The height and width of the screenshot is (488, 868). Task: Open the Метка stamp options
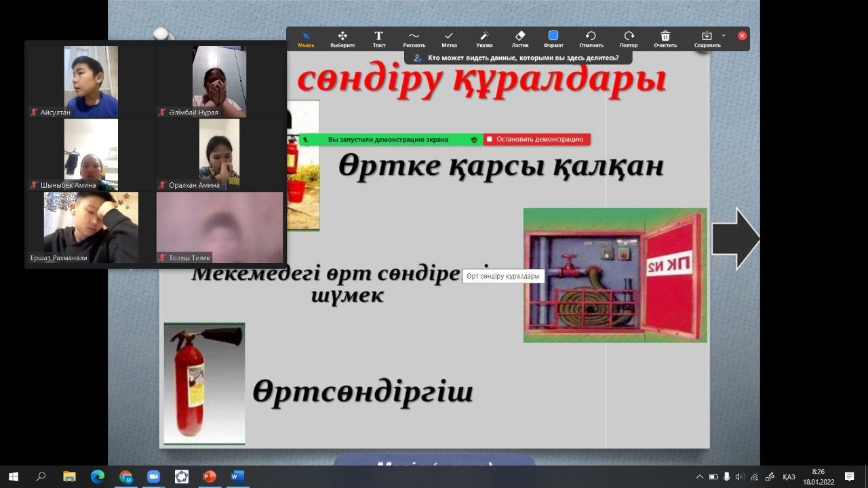pos(449,39)
